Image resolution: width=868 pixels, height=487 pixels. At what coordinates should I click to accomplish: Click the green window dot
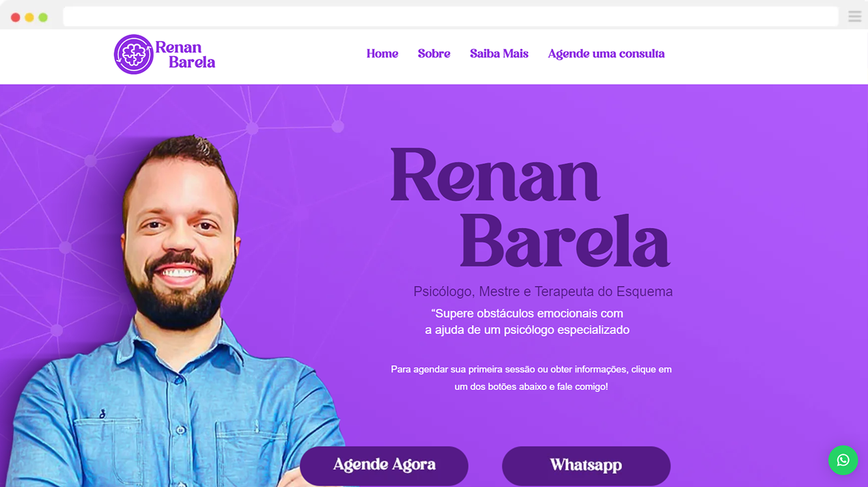coord(43,18)
